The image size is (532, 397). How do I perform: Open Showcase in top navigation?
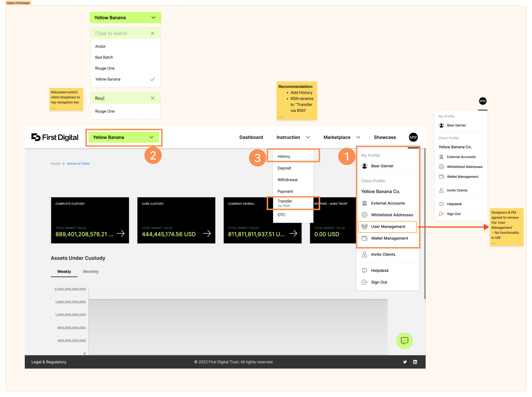coord(385,137)
